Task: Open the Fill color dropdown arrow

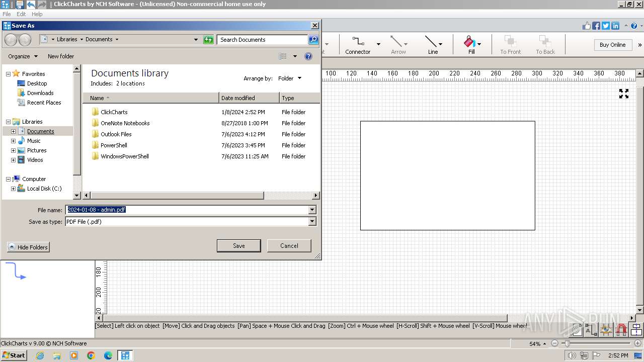Action: pyautogui.click(x=479, y=44)
